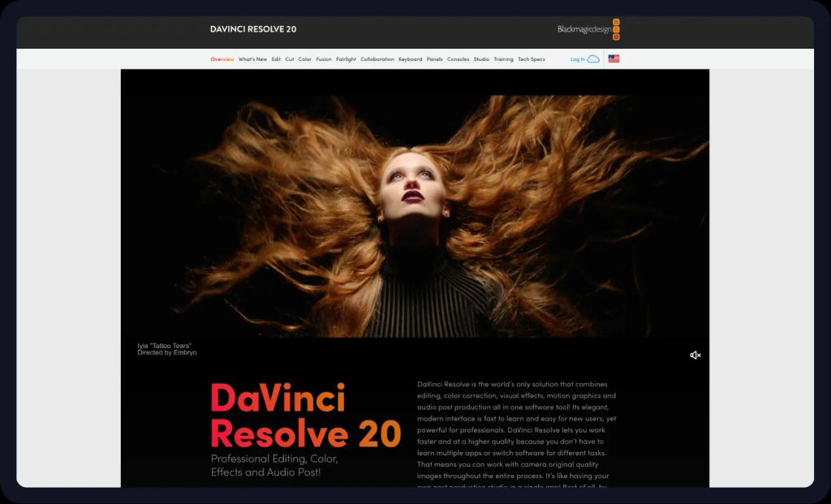Click the Log In link
The image size is (831, 504).
577,58
